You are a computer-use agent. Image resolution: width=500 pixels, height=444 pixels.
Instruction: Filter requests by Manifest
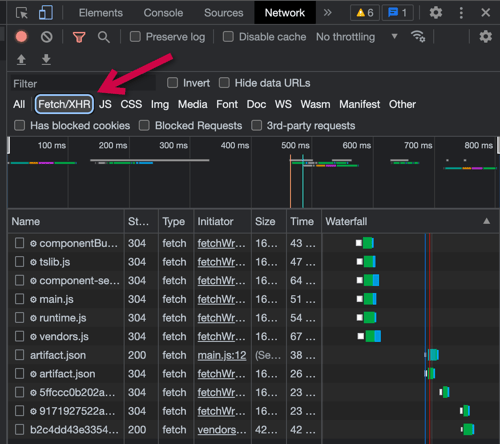pos(360,104)
